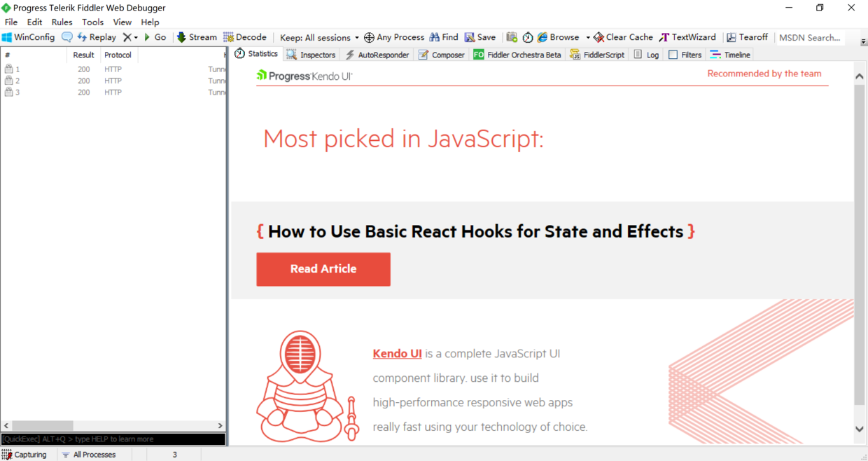This screenshot has height=461, width=868.
Task: Switch to the Timeline tab
Action: tap(730, 55)
